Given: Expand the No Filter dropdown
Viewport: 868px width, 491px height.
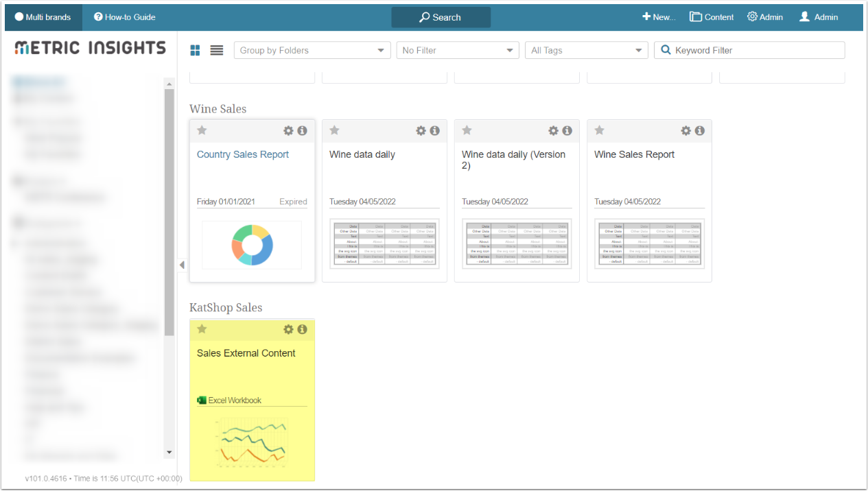Looking at the screenshot, I should [458, 50].
